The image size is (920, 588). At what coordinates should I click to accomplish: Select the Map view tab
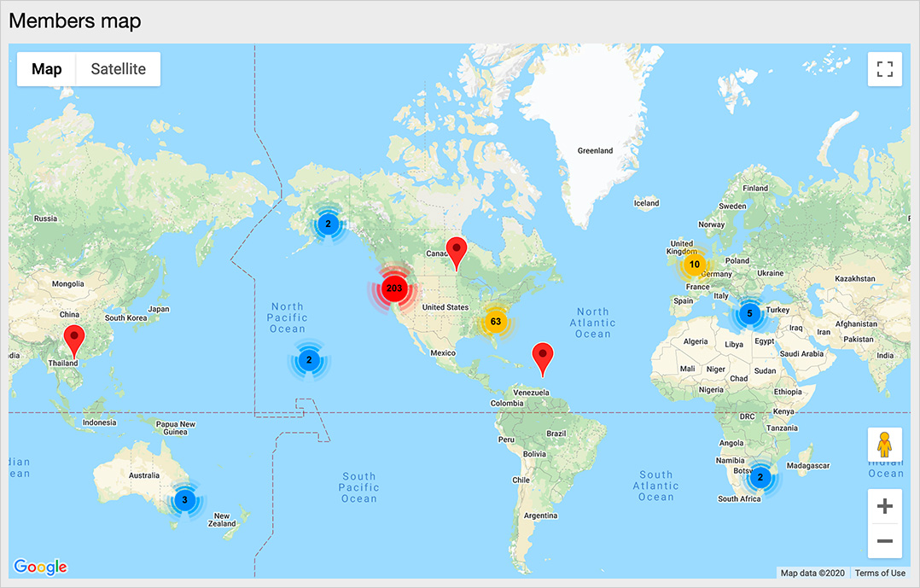(47, 69)
